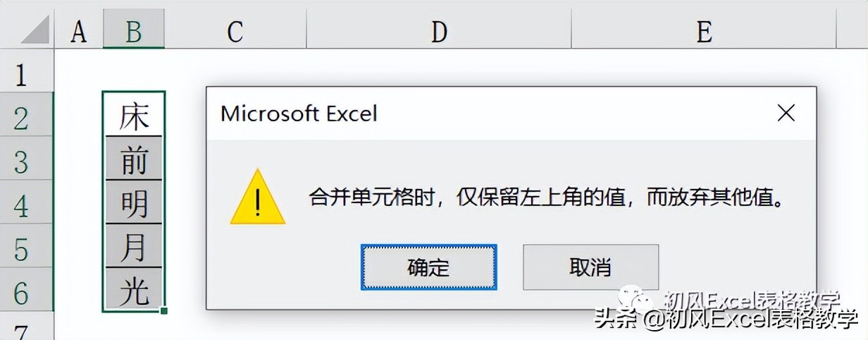Close the Microsoft Excel dialog

tap(786, 113)
